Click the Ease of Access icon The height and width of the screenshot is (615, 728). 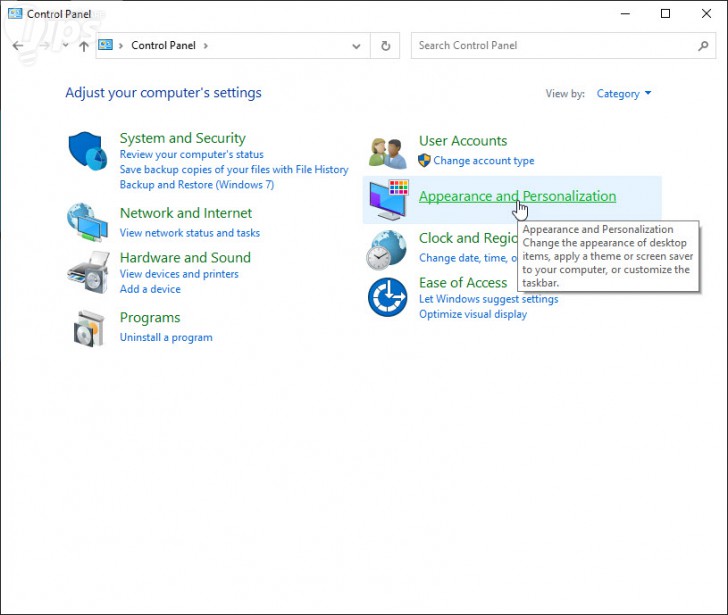pos(387,297)
